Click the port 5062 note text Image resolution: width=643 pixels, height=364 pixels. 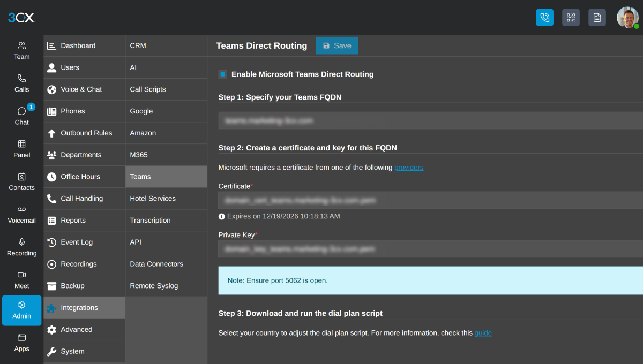278,280
